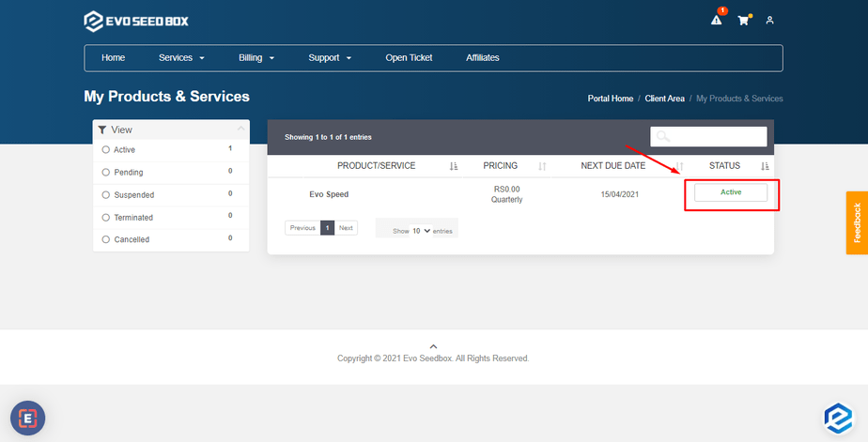The height and width of the screenshot is (442, 868).
Task: Open the notifications alert icon
Action: pos(717,21)
